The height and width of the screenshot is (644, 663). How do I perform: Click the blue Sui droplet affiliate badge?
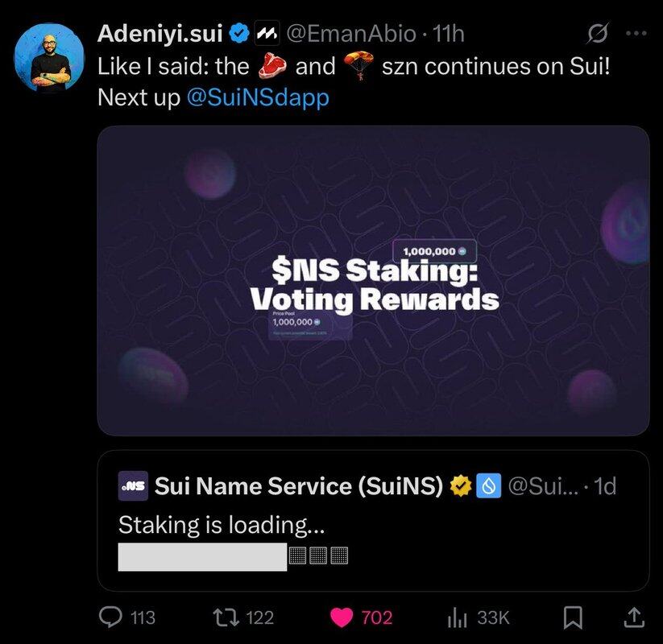(x=489, y=486)
